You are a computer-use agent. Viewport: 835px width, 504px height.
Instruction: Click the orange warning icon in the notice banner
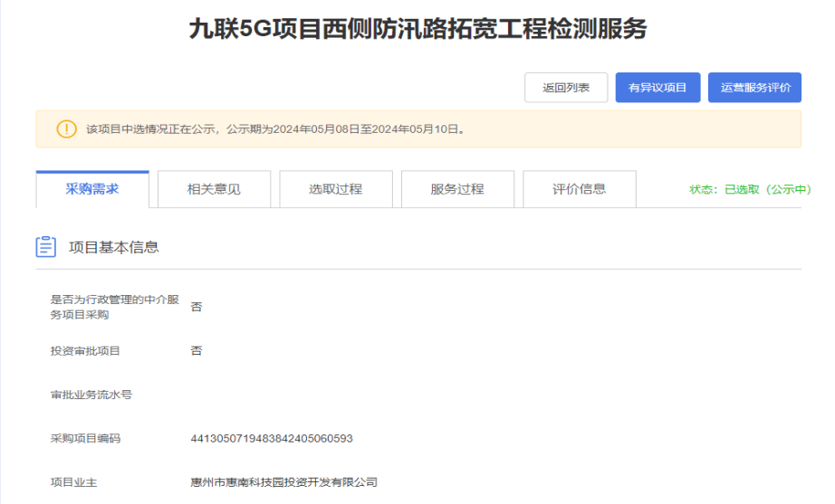66,129
